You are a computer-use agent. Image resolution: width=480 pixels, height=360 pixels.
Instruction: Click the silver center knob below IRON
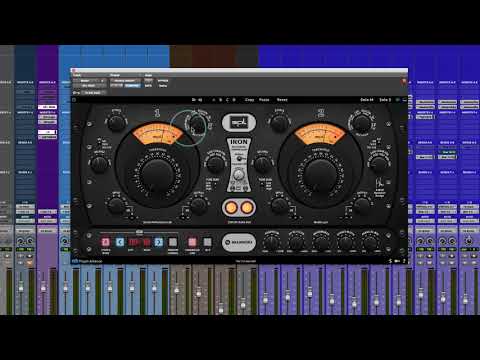click(x=239, y=174)
